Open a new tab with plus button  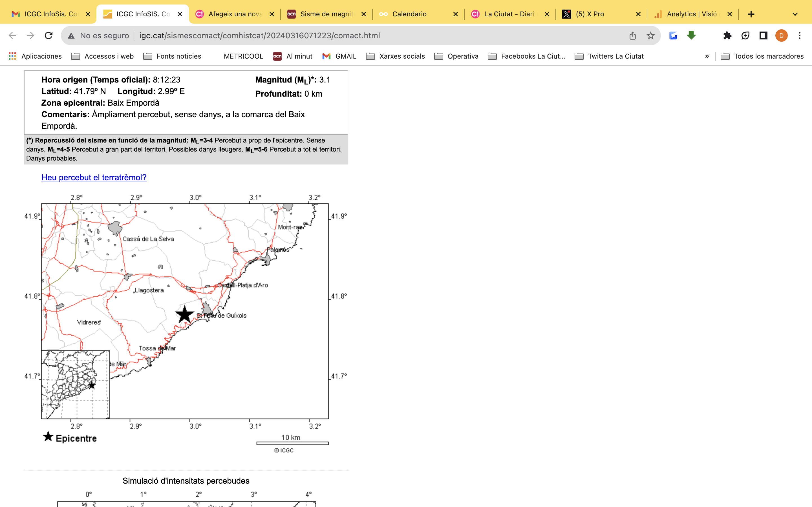pyautogui.click(x=751, y=14)
